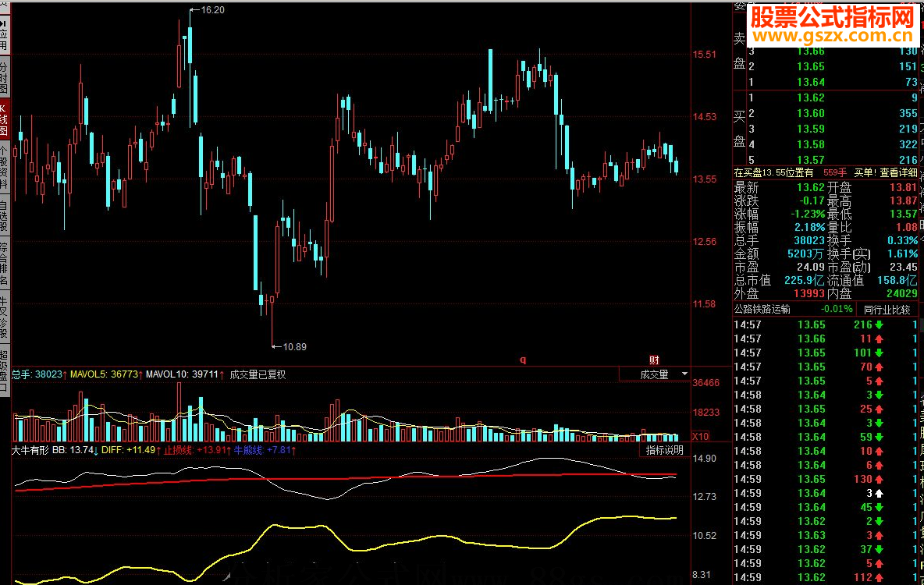Click the red q marker on chart
The width and height of the screenshot is (924, 585).
523,360
